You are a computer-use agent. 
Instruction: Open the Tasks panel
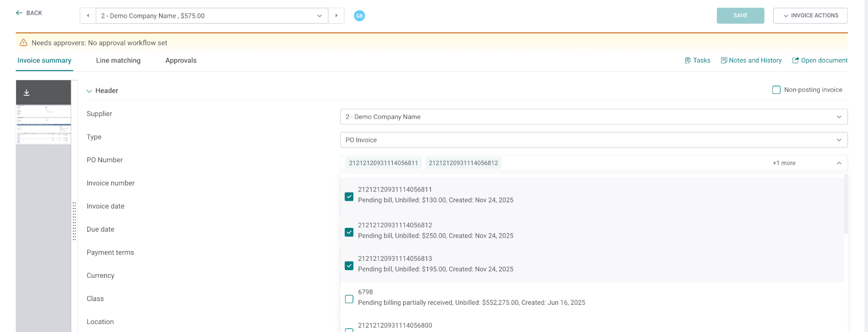click(x=697, y=61)
